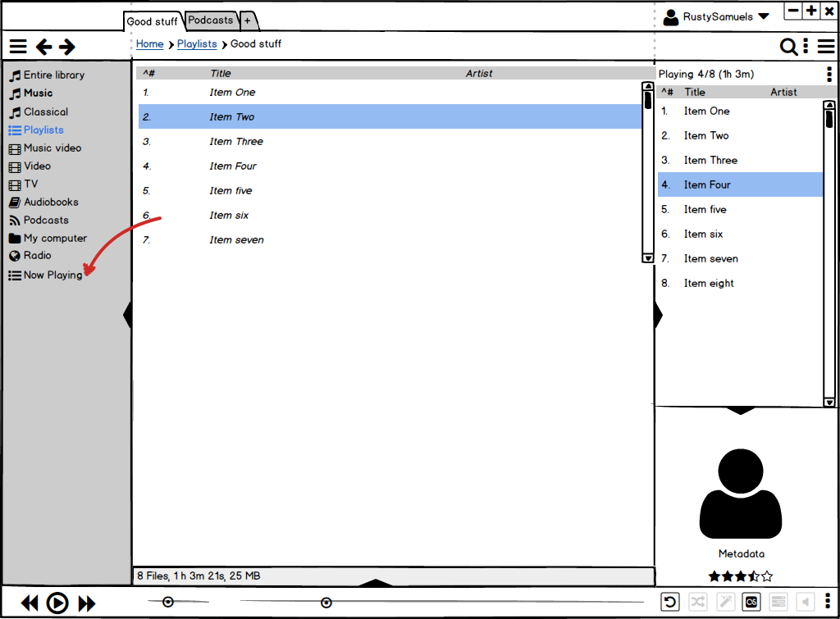This screenshot has width=840, height=619.
Task: Go to the previous track
Action: click(x=30, y=603)
